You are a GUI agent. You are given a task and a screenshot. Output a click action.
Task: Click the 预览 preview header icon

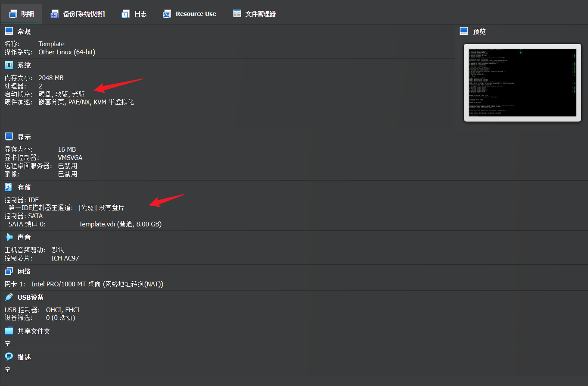464,31
